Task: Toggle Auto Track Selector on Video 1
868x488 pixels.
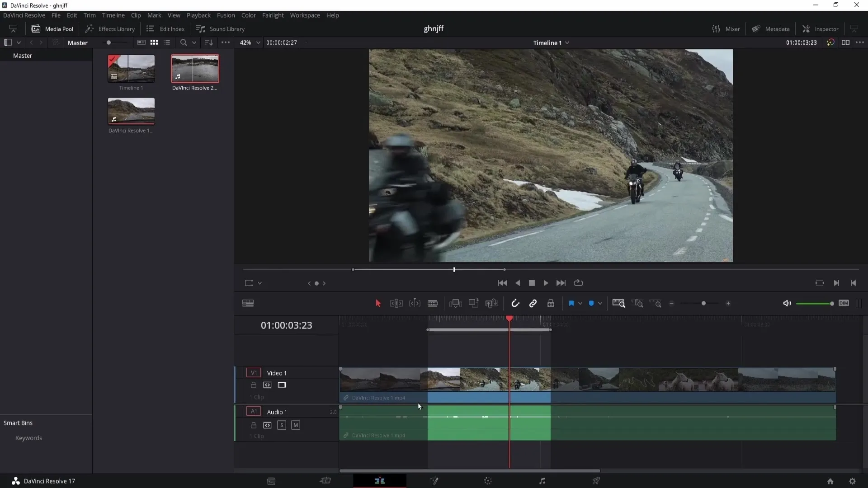Action: [x=268, y=385]
